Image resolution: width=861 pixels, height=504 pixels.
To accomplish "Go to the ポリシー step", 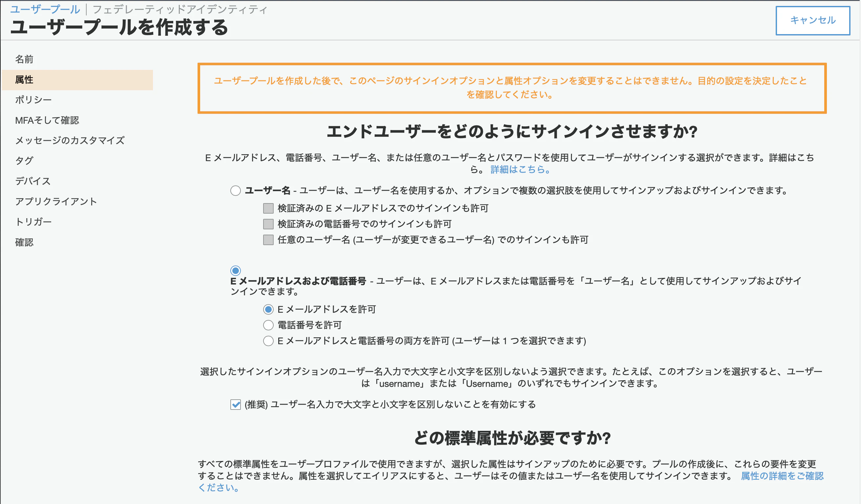I will coord(33,100).
